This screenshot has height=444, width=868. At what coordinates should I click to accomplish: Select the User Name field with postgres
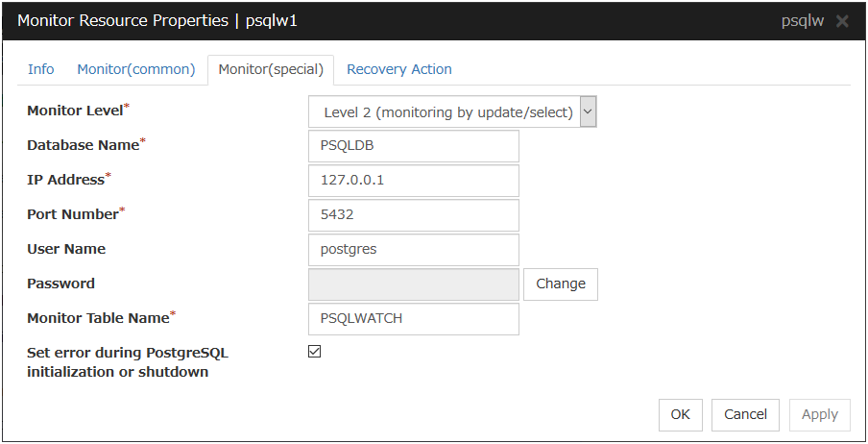[x=414, y=250]
